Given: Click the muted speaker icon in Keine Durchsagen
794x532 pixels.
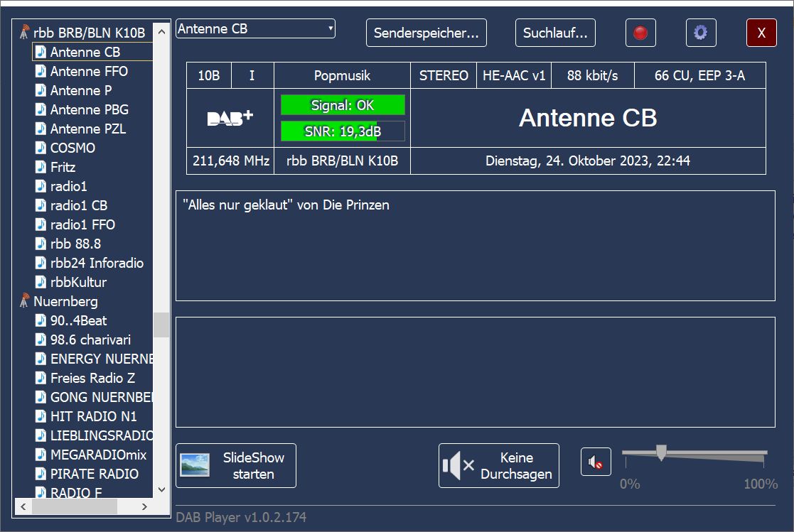Looking at the screenshot, I should point(458,465).
